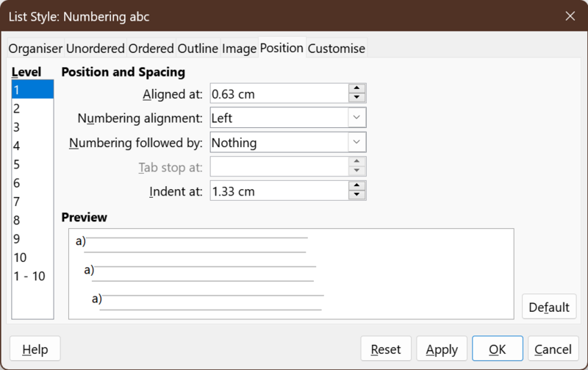Switch to the Image tab

coord(240,49)
